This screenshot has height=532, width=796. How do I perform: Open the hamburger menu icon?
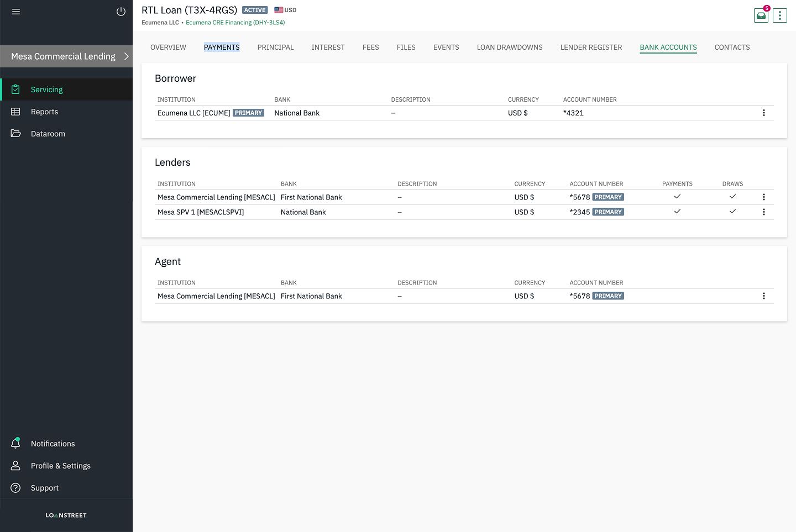(16, 12)
